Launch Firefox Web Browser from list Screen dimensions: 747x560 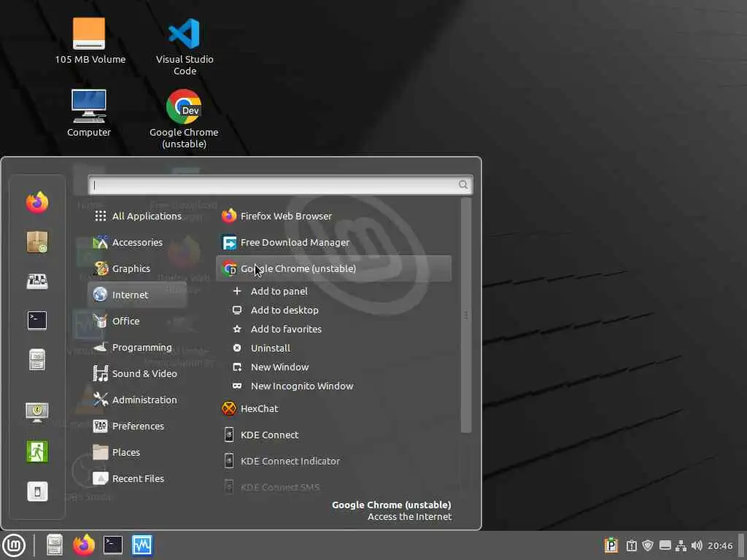click(x=333, y=216)
